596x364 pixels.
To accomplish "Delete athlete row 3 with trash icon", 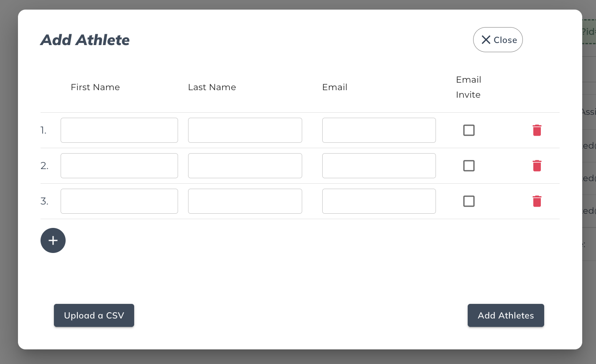I will point(537,201).
